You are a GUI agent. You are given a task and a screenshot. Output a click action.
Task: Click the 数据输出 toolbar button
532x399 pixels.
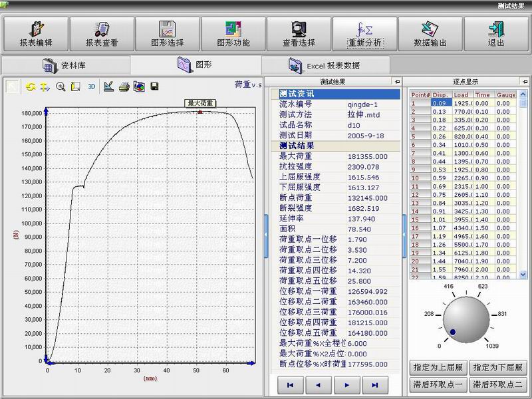pos(430,34)
